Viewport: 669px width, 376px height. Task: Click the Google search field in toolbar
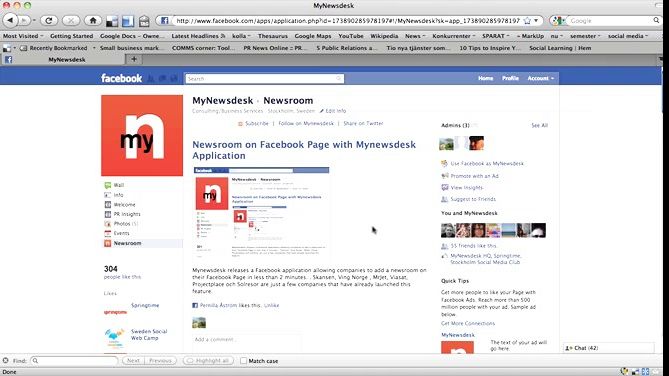pos(611,20)
